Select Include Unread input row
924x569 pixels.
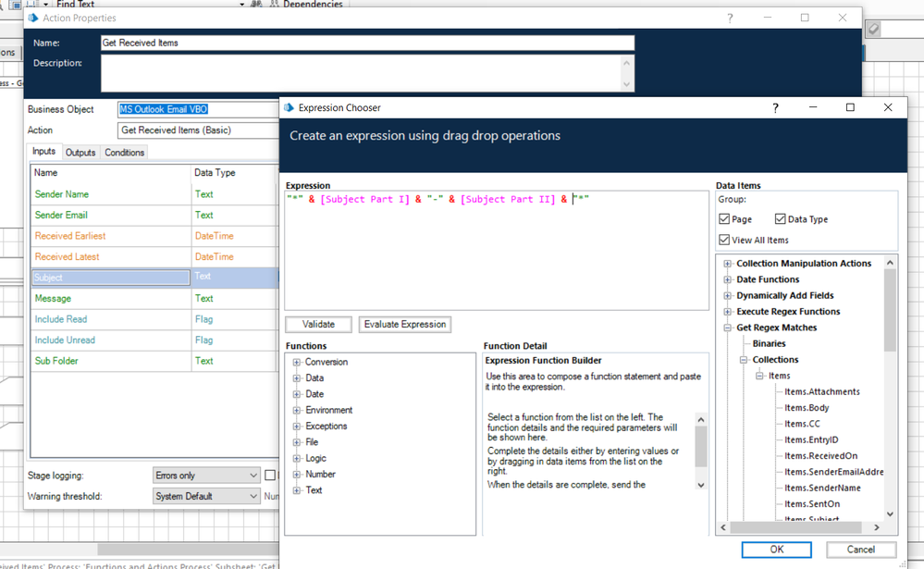(x=154, y=340)
